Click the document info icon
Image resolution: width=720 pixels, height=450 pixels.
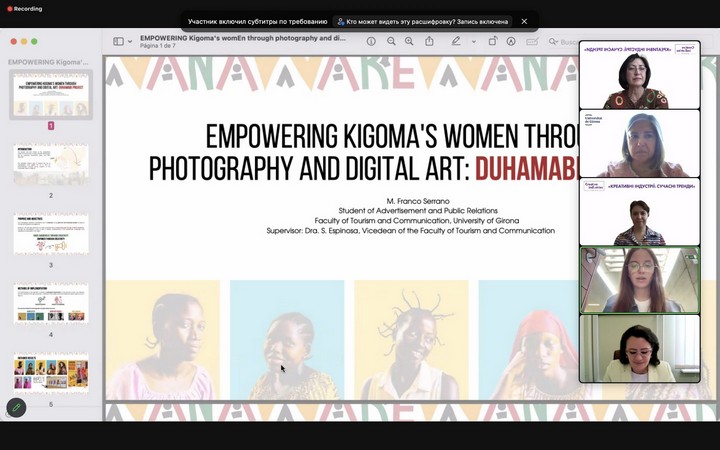coord(371,41)
